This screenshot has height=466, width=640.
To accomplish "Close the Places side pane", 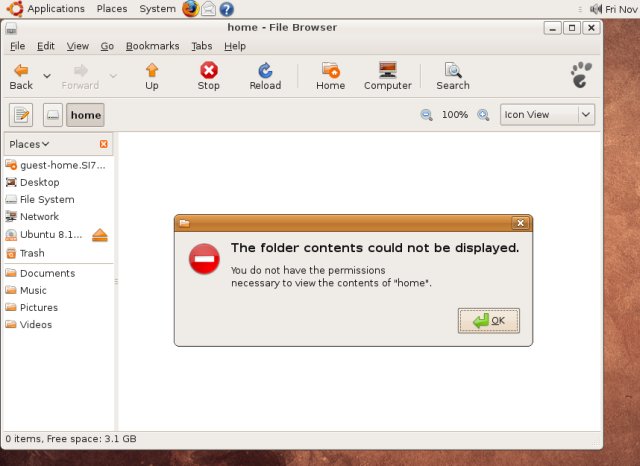I will tap(104, 144).
